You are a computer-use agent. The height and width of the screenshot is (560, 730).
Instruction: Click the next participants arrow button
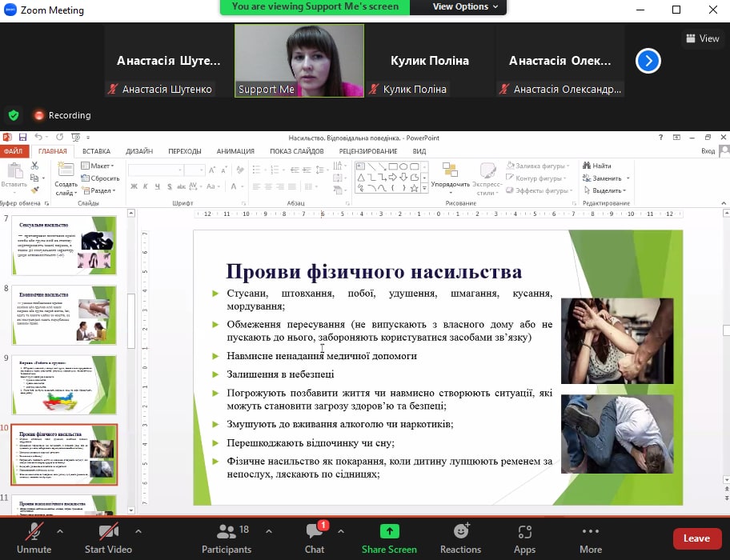pos(648,61)
